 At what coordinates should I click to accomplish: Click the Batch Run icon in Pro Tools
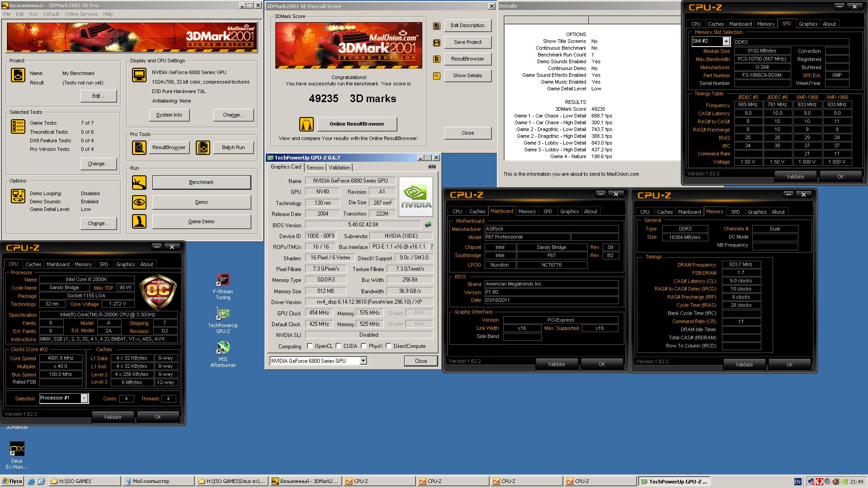(x=203, y=147)
